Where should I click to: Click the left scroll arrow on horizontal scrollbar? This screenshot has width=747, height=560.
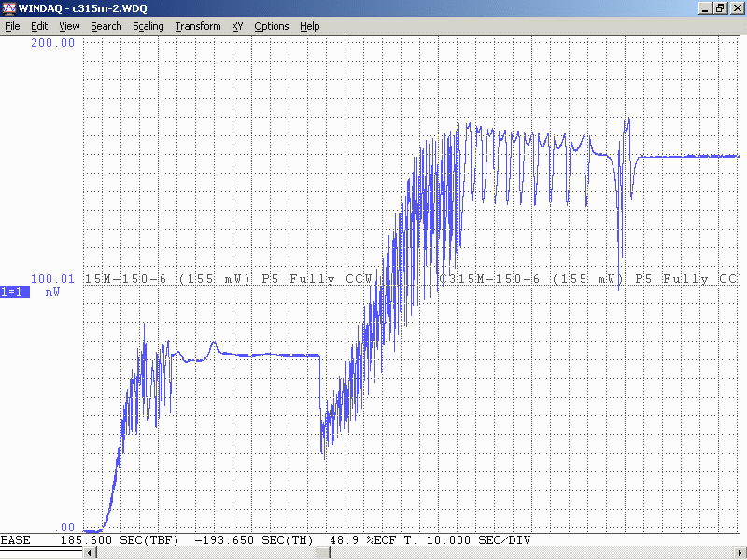pos(90,553)
